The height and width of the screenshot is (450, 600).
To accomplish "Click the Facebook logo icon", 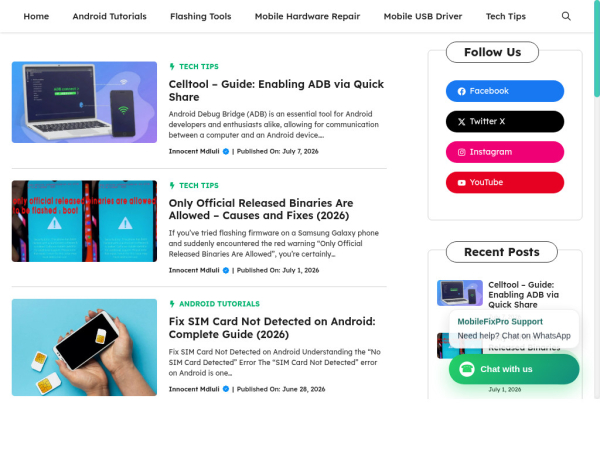I will [x=461, y=91].
